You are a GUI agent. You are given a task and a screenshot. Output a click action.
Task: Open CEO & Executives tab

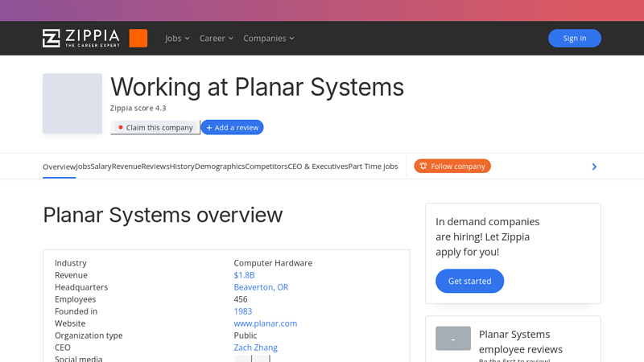[318, 167]
